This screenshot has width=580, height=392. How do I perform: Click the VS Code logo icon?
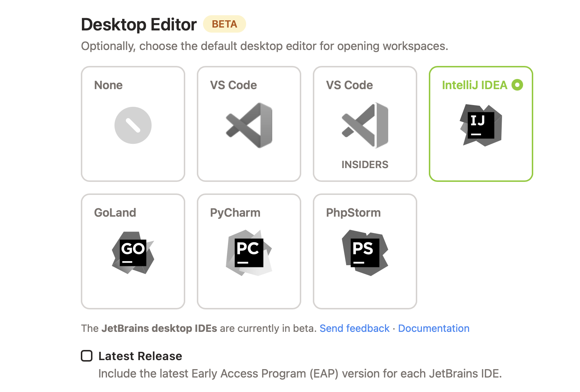point(249,125)
